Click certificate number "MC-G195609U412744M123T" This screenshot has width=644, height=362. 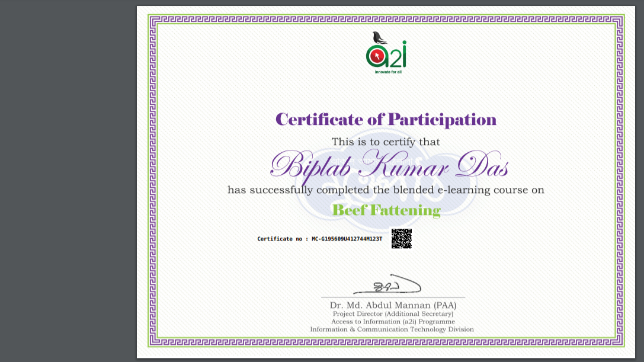[x=347, y=239]
